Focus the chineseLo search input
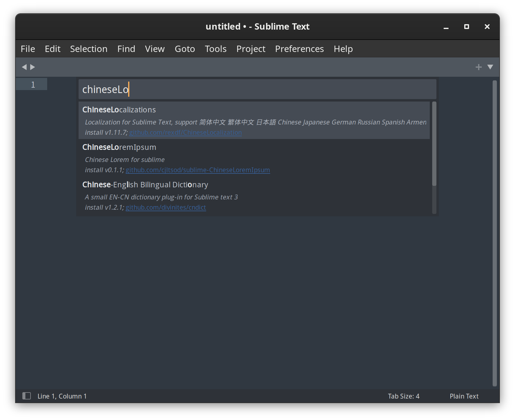Viewport: 515px width, 420px height. 257,89
